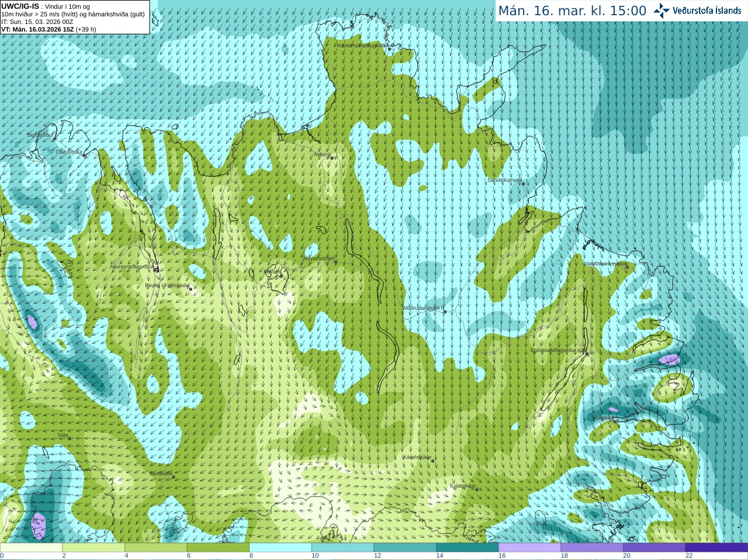Click the 'Egilsstaðaflugvöllur' label text
Screen dimensions: 748x560
click(x=553, y=350)
